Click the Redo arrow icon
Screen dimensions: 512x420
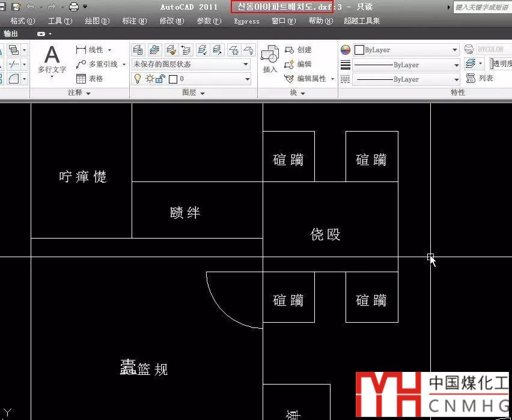[x=52, y=7]
